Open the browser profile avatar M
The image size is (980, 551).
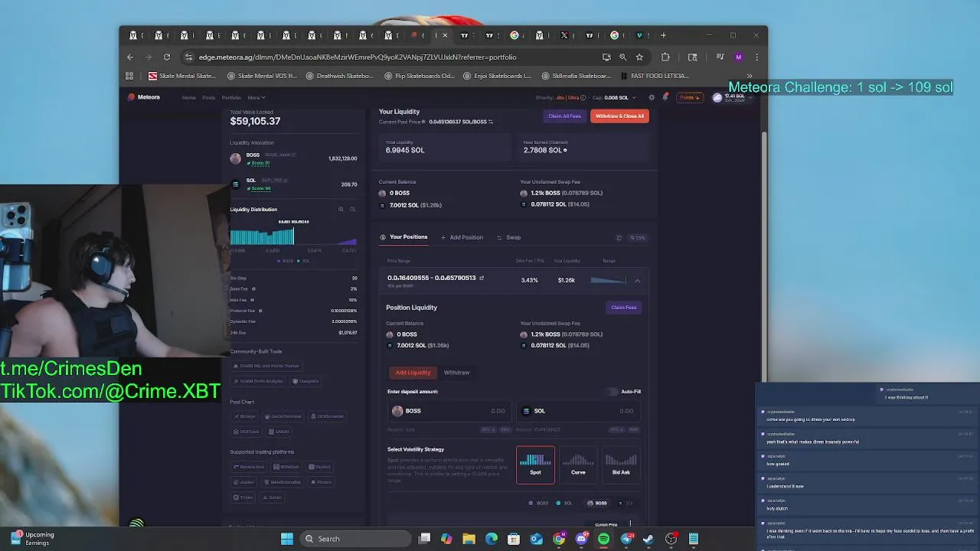point(738,57)
